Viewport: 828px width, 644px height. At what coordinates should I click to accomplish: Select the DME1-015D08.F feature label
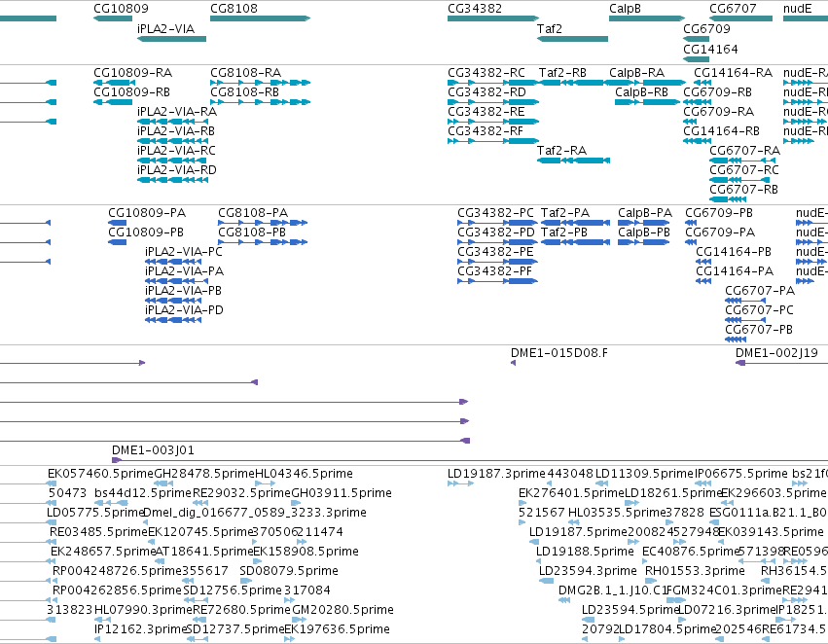coord(559,352)
